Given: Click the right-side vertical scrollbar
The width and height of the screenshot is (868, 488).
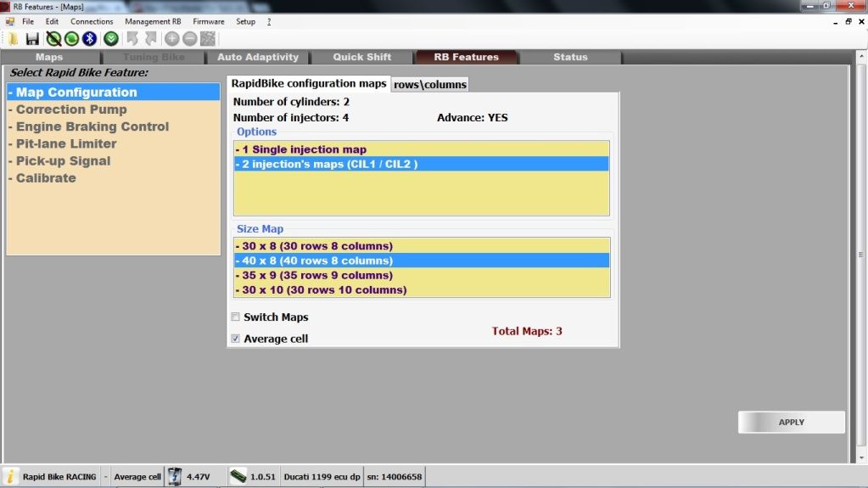Looking at the screenshot, I should (x=861, y=256).
